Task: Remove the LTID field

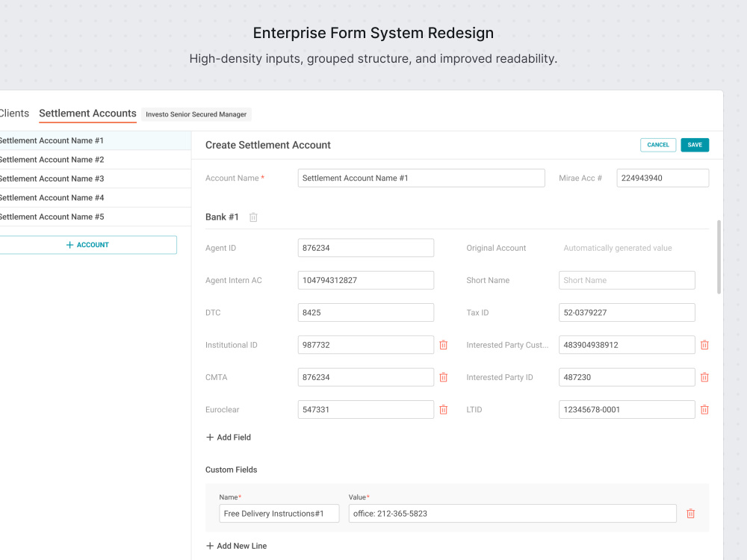Action: pos(704,409)
